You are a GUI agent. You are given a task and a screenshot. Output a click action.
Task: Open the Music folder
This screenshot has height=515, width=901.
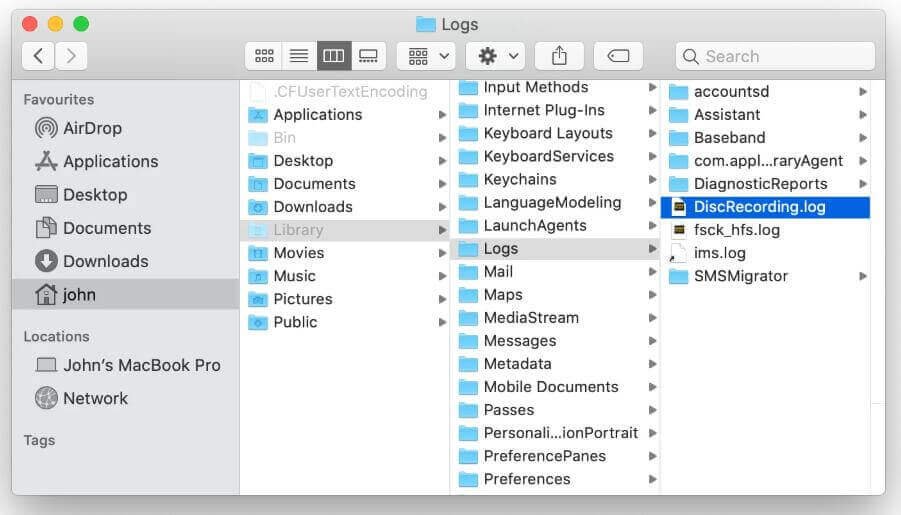click(345, 276)
